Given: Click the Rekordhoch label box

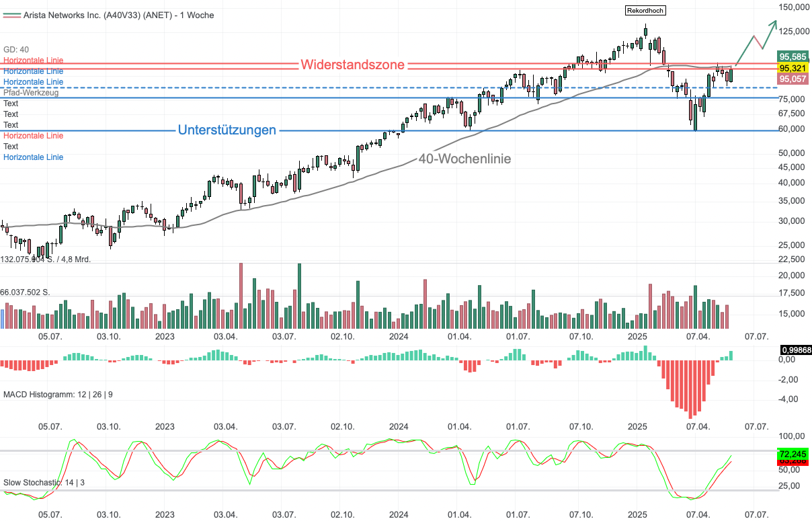Looking at the screenshot, I should 645,10.
